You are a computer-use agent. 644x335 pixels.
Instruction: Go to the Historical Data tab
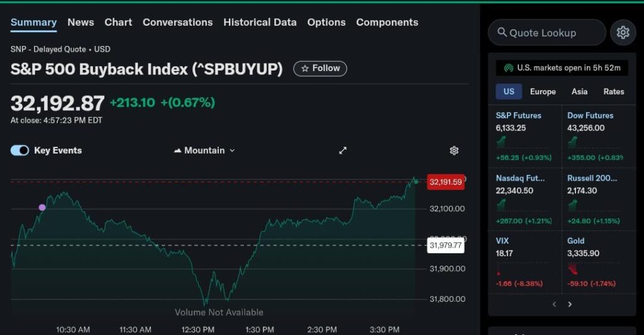[x=260, y=22]
